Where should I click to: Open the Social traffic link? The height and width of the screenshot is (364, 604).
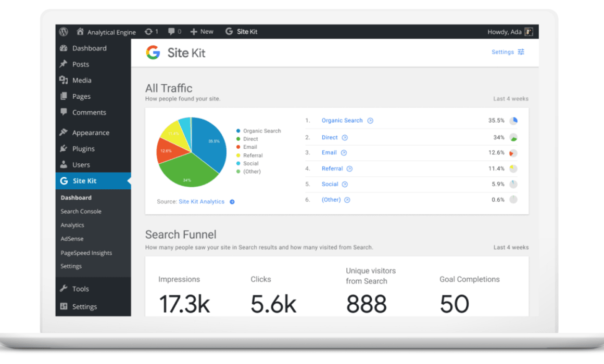[x=330, y=184]
